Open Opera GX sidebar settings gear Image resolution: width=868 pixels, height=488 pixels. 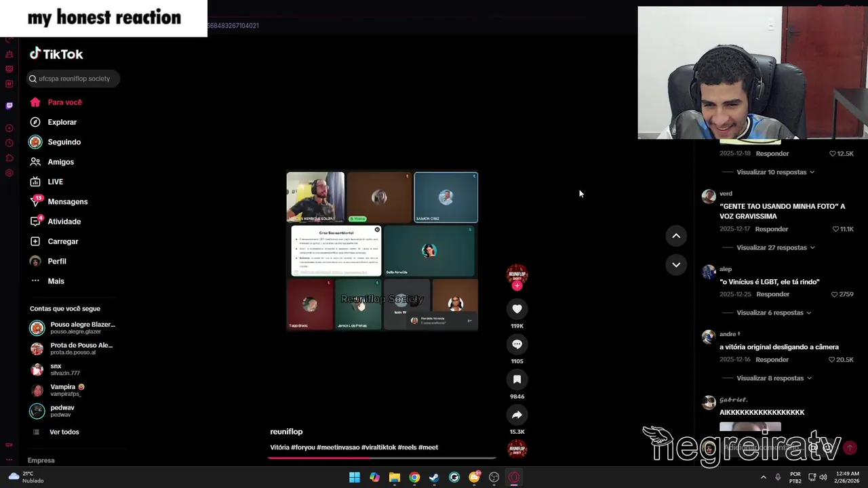9,173
